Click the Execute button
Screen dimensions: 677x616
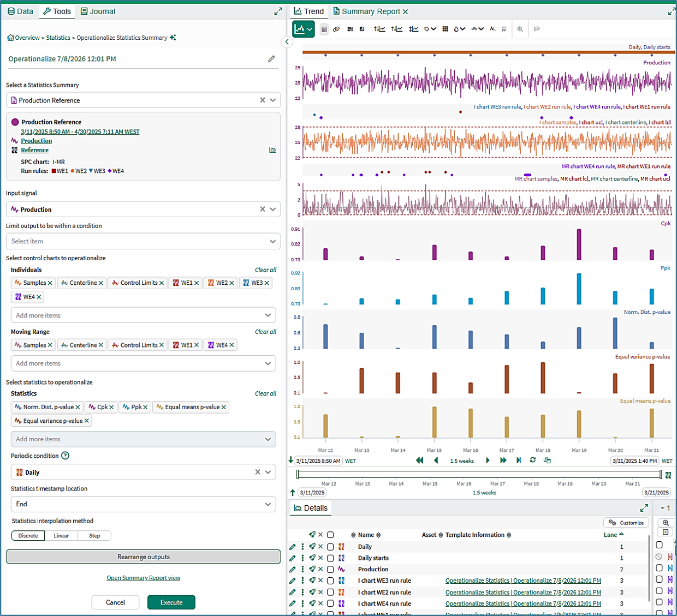pos(171,602)
